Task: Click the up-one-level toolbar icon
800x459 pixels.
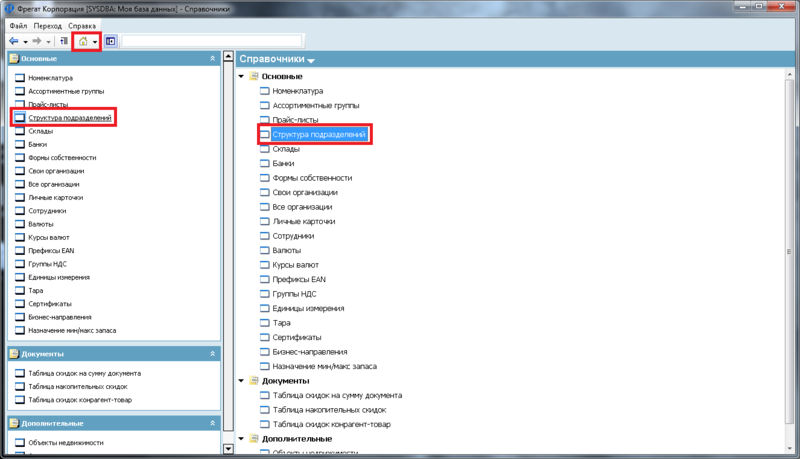Action: pos(64,41)
